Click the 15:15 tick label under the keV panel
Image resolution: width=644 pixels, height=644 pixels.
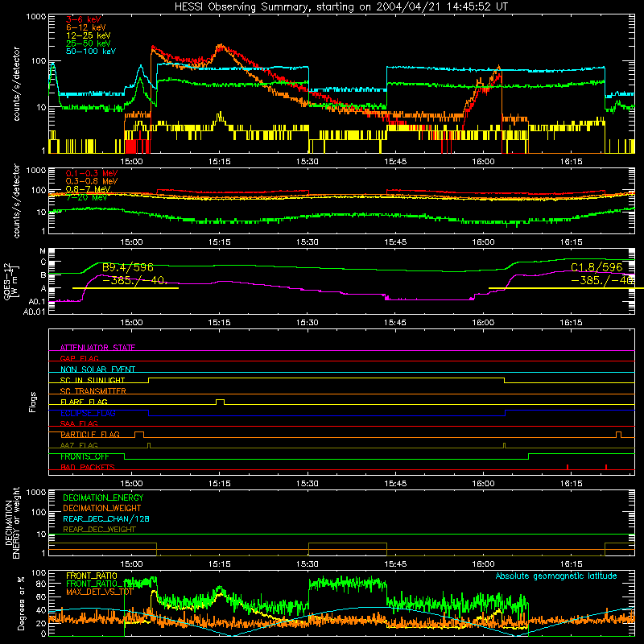pos(219,162)
